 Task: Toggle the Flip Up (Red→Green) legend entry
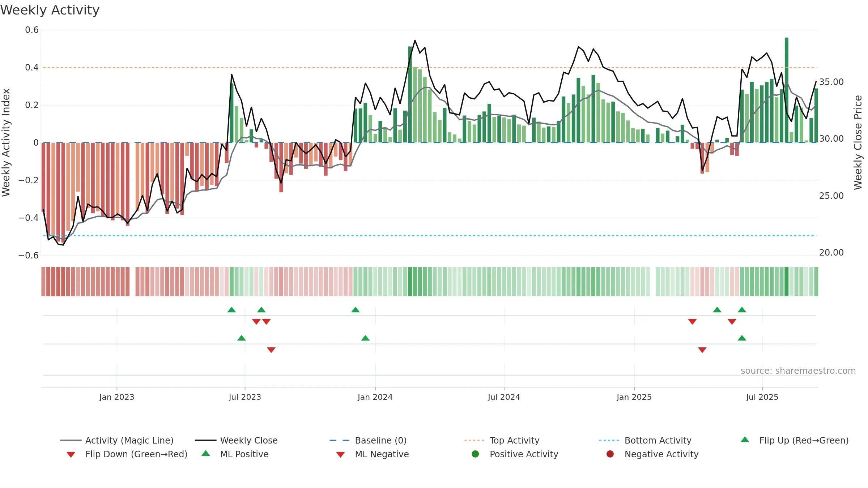tap(795, 440)
